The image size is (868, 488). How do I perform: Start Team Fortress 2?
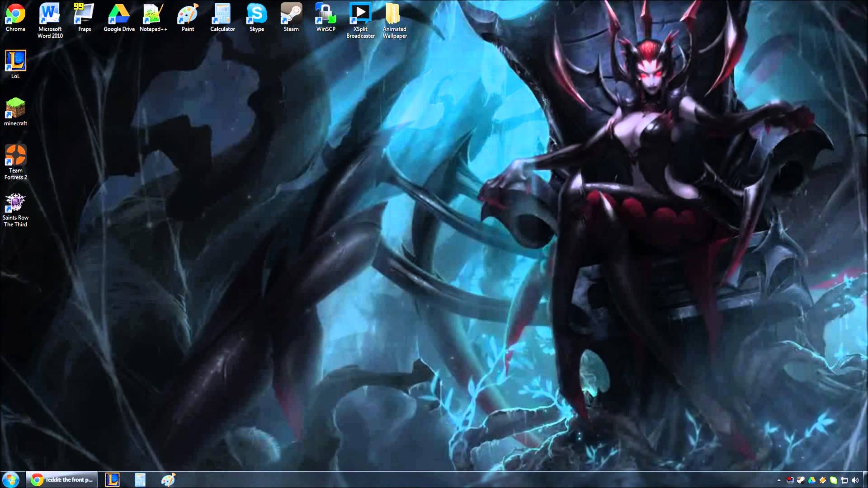tap(16, 154)
